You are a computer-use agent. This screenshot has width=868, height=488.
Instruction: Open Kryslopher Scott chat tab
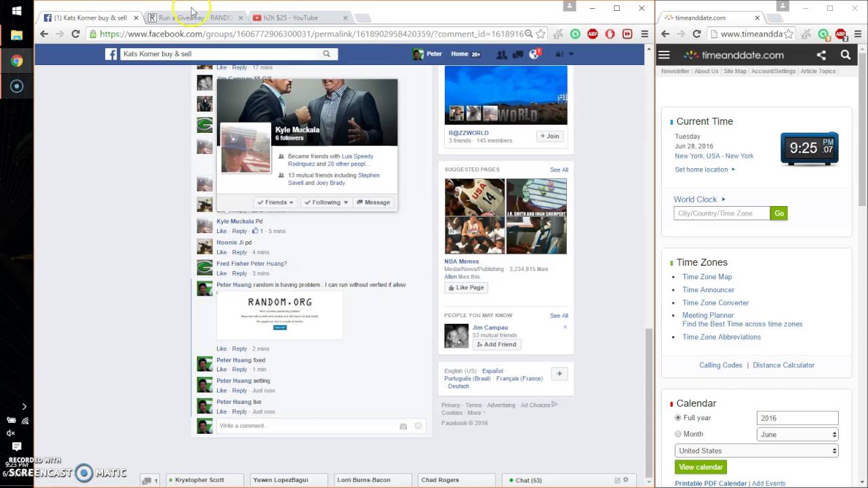coord(205,480)
